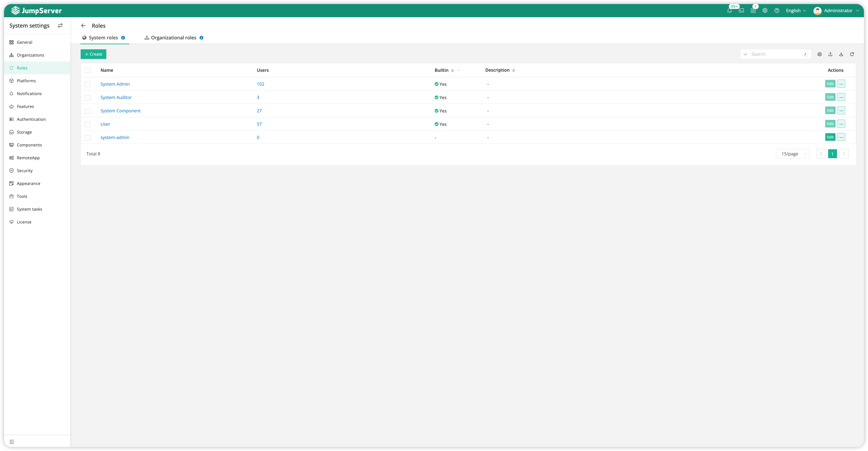Open the web terminal icon in top bar
This screenshot has width=868, height=451.
tap(741, 10)
